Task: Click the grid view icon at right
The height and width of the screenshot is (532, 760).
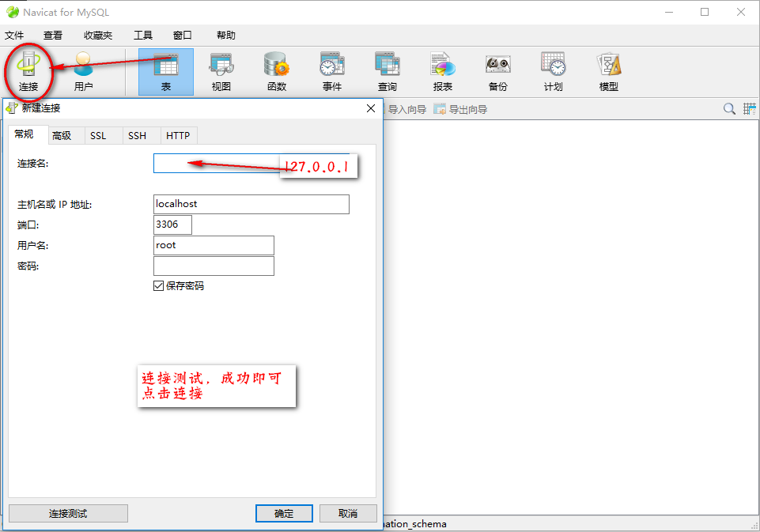Action: click(x=750, y=109)
